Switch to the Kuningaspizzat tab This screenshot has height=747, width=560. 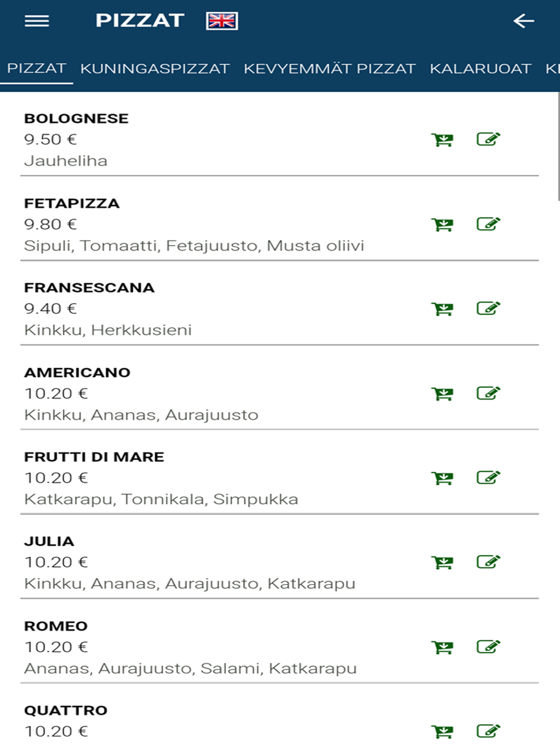point(155,68)
